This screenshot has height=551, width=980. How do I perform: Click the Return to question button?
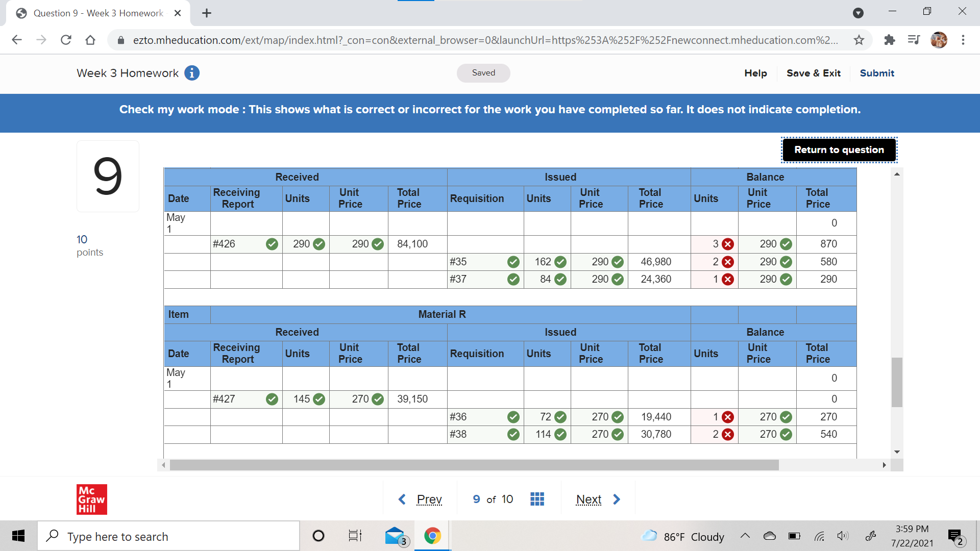(x=839, y=149)
